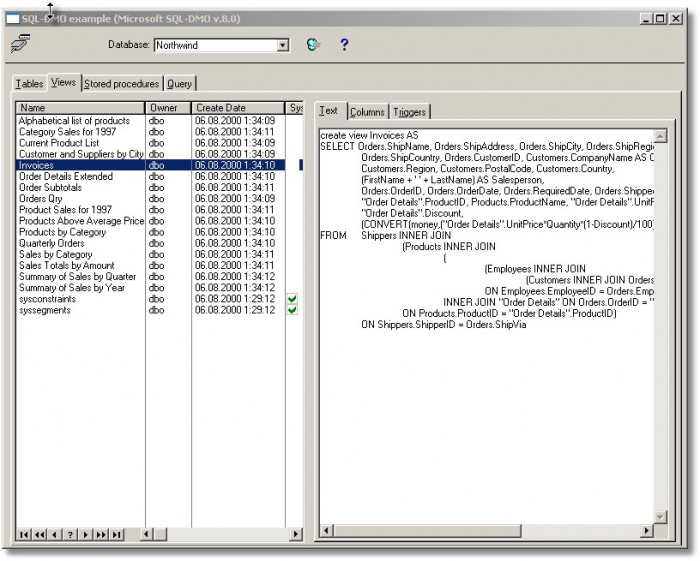Go to next record navigator arrow
Image resolution: width=700 pixels, height=561 pixels.
pos(85,534)
